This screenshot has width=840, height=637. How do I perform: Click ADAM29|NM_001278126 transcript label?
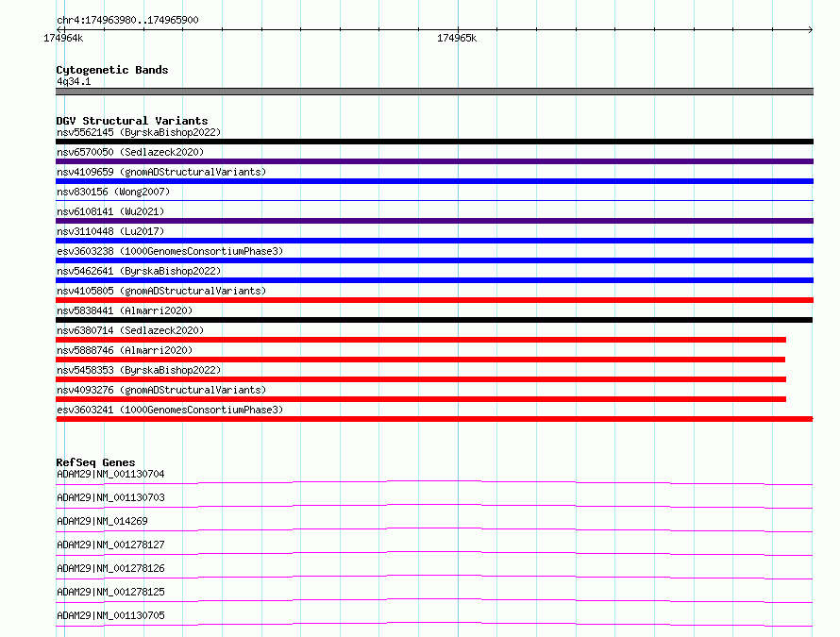110,568
